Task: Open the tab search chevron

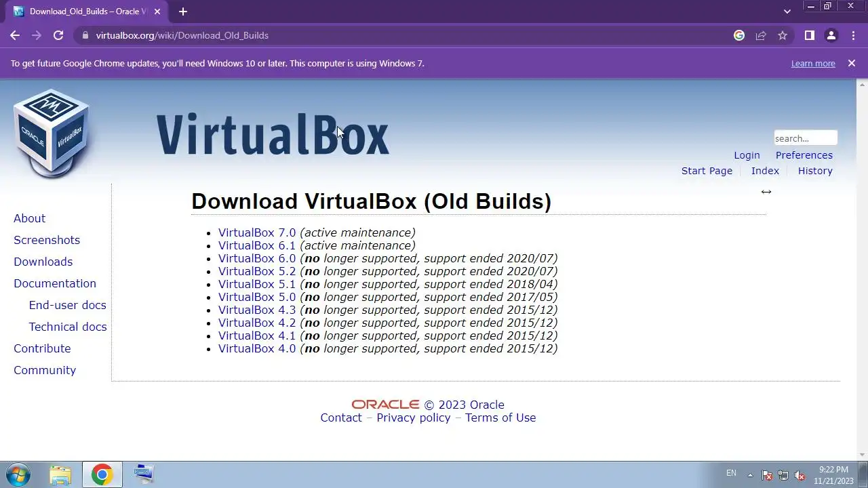Action: pos(787,12)
